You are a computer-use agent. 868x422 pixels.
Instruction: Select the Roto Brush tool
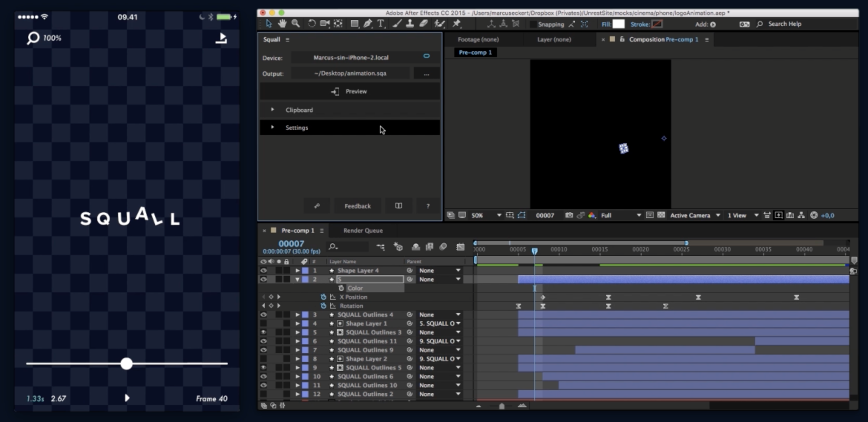pyautogui.click(x=440, y=24)
